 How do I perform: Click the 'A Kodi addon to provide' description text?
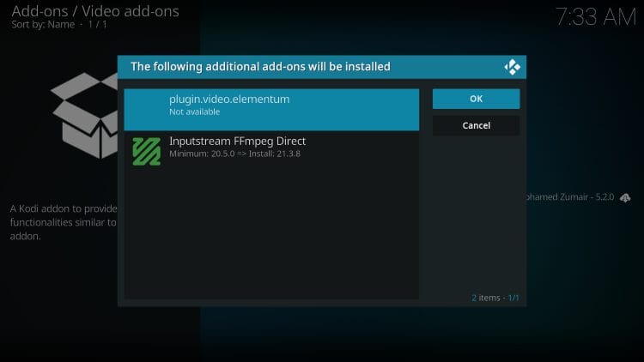[x=62, y=208]
